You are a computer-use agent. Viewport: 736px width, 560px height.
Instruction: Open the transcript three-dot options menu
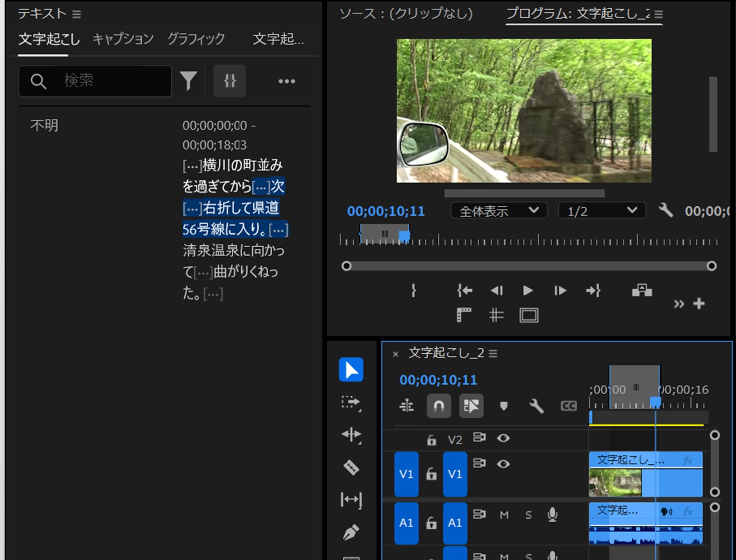pyautogui.click(x=287, y=81)
